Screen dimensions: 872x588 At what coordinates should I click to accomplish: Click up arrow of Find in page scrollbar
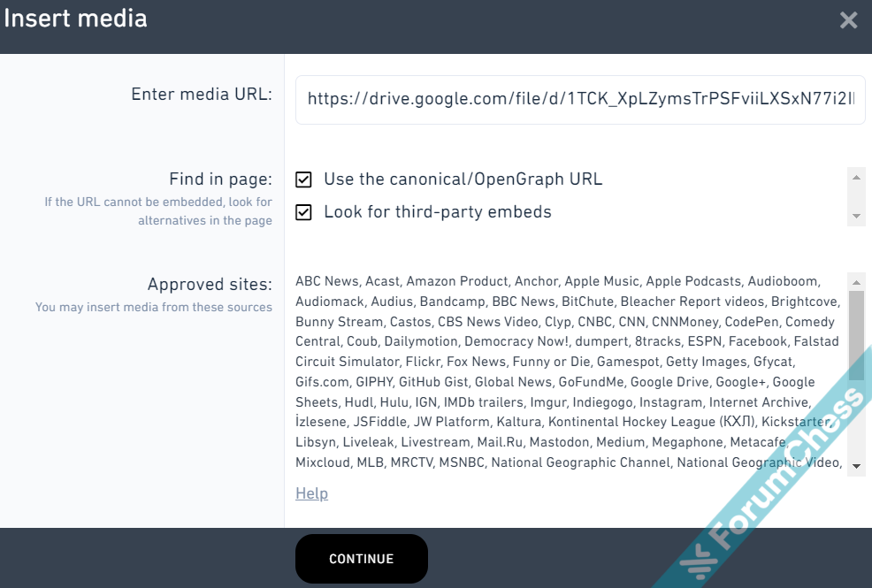[856, 177]
